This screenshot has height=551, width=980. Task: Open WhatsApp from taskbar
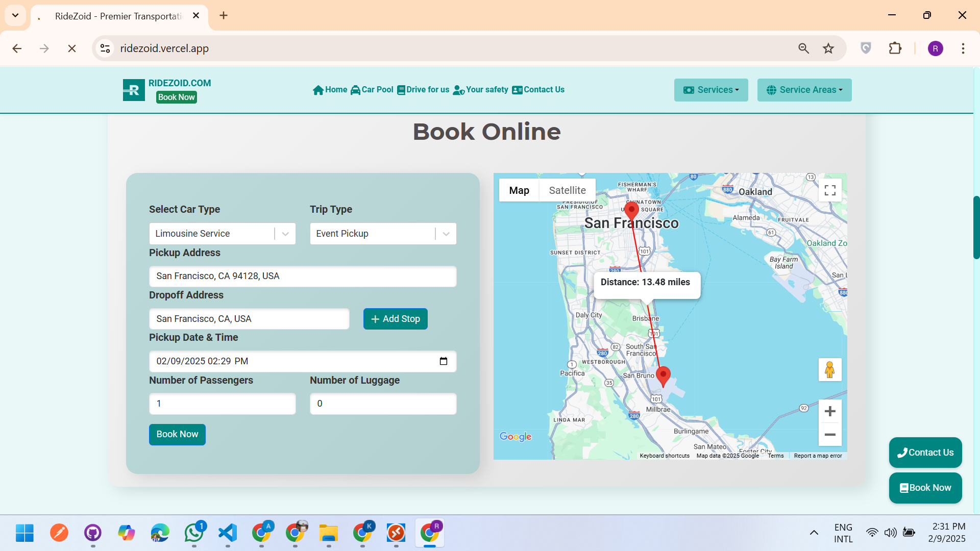[194, 533]
